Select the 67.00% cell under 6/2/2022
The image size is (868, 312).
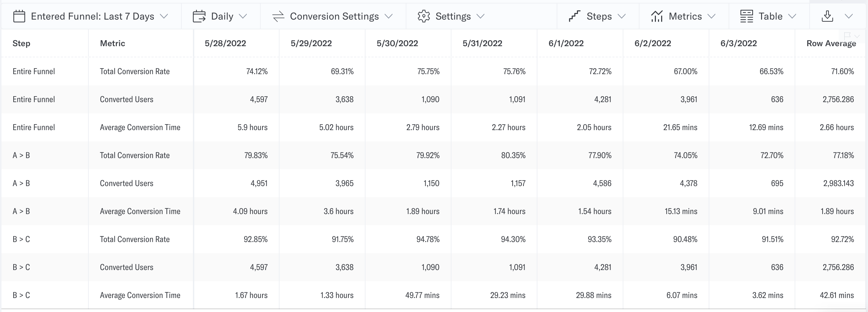(686, 71)
